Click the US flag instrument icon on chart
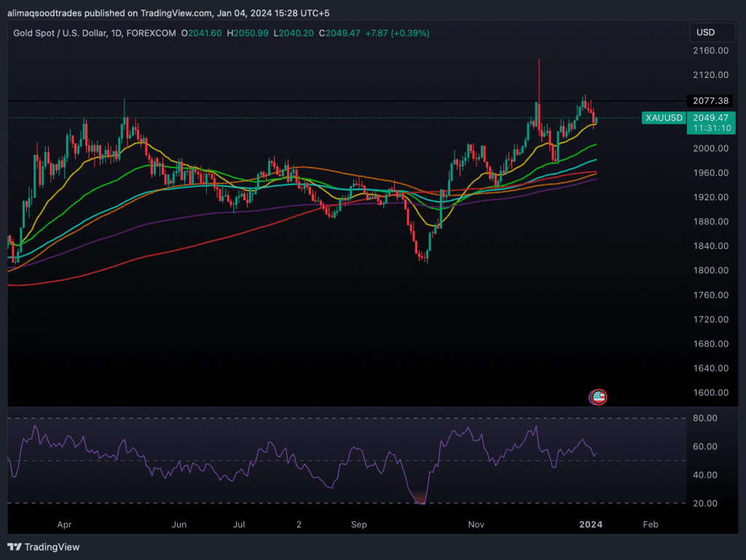This screenshot has height=560, width=746. pyautogui.click(x=597, y=397)
